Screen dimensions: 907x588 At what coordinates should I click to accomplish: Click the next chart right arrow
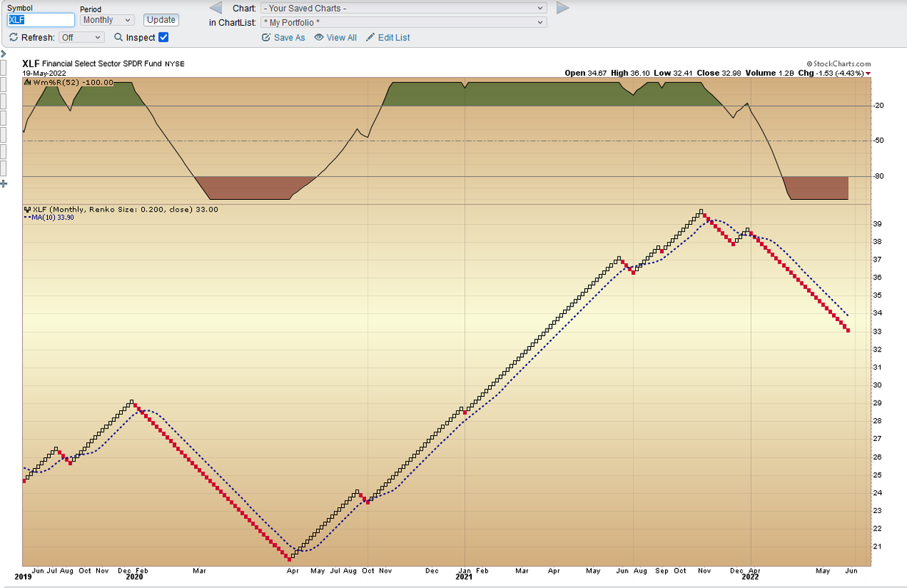coord(563,8)
